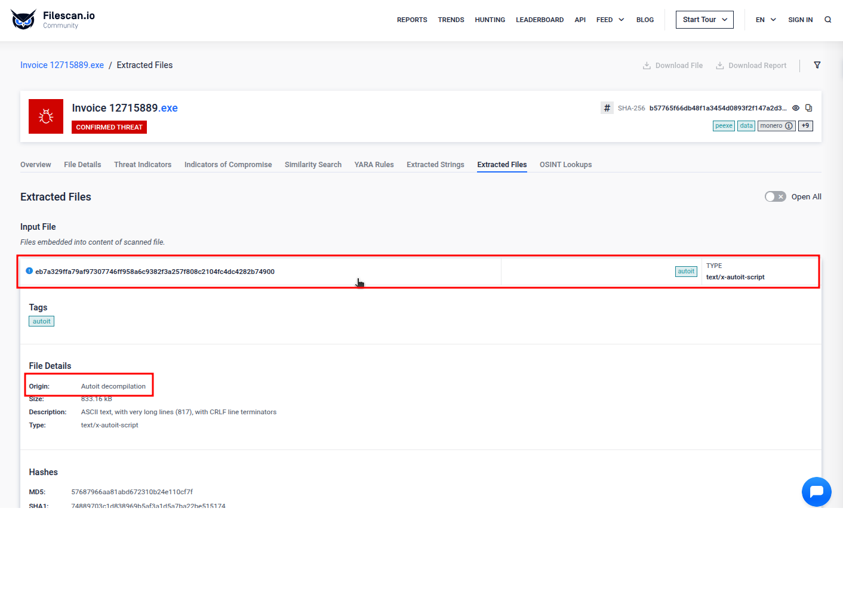Open the YARA Rules tab
Screen dimensions: 843x616
click(374, 165)
